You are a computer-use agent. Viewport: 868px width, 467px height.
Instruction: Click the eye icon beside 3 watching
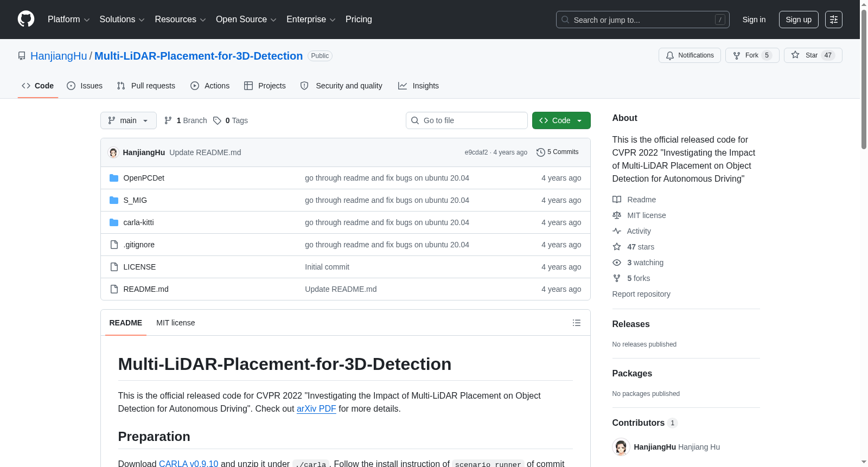617,263
